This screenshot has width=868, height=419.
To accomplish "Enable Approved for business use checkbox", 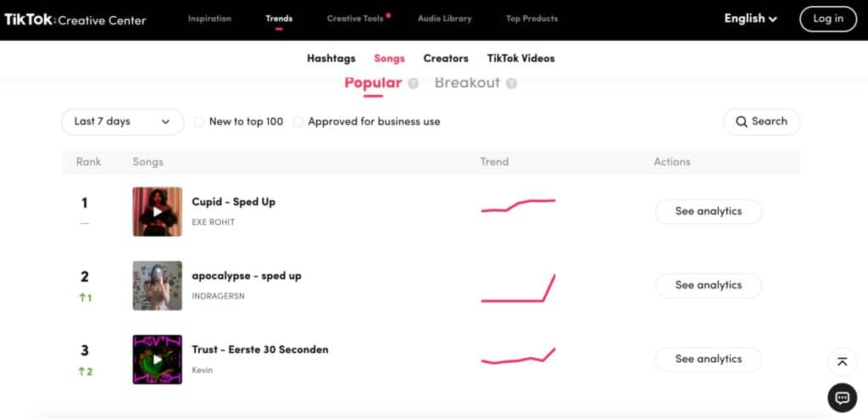I will point(298,122).
